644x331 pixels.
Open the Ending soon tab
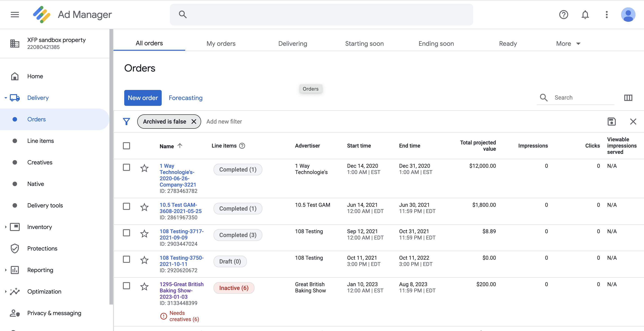(x=436, y=44)
